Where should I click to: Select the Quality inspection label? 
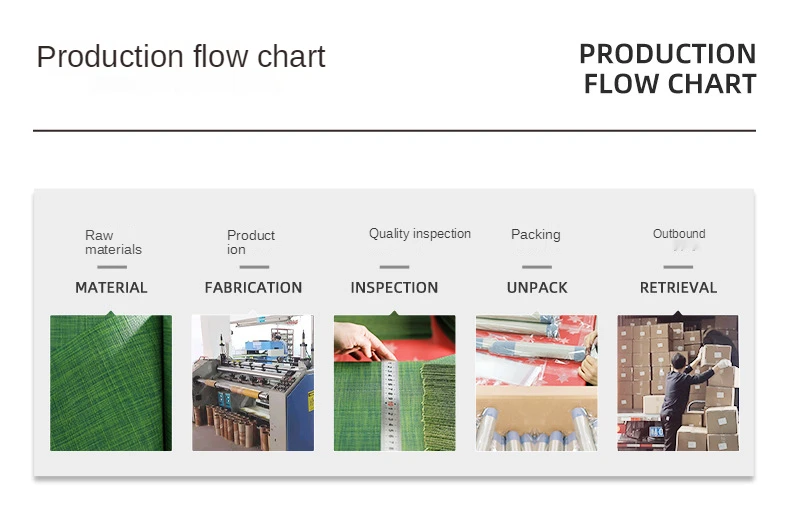coord(420,234)
